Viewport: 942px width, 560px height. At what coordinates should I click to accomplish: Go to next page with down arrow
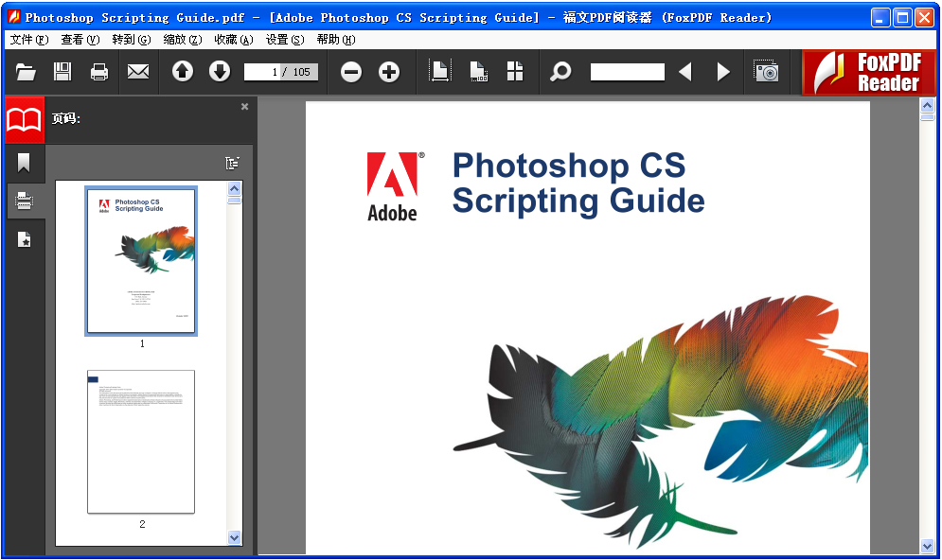tap(220, 72)
